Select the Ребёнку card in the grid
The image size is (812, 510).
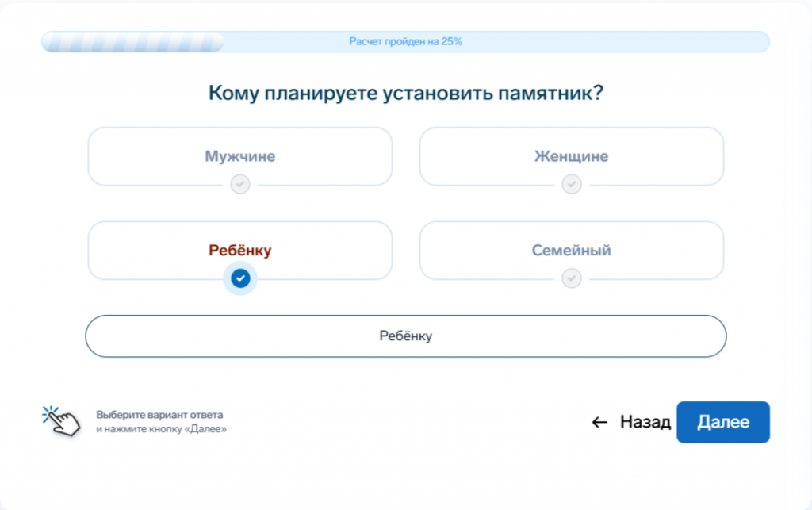239,250
